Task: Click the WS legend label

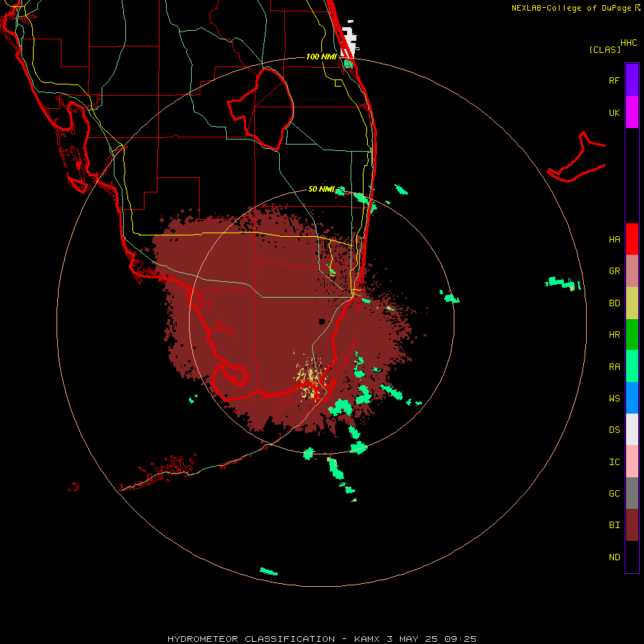Action: coord(614,398)
